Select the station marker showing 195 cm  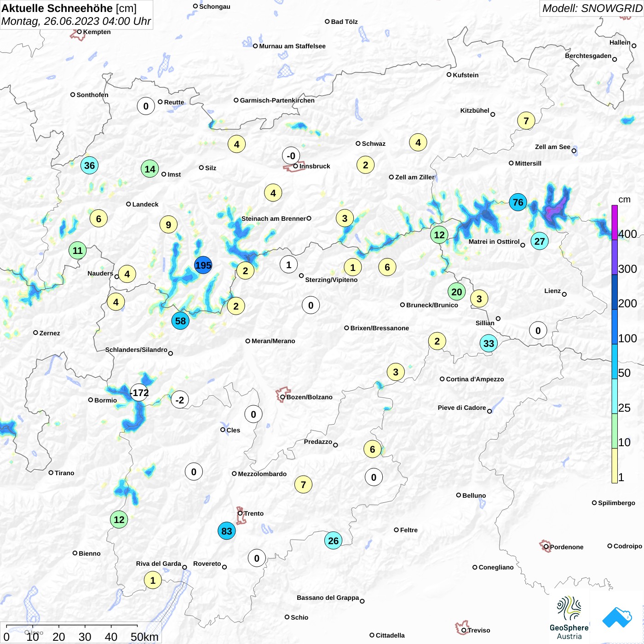pyautogui.click(x=203, y=265)
